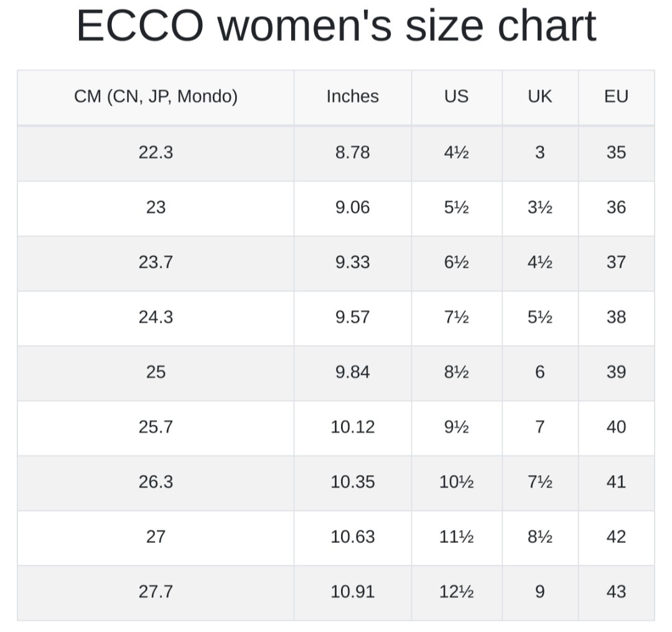The height and width of the screenshot is (632, 672).
Task: Select US size 10½ cell
Action: pyautogui.click(x=456, y=482)
